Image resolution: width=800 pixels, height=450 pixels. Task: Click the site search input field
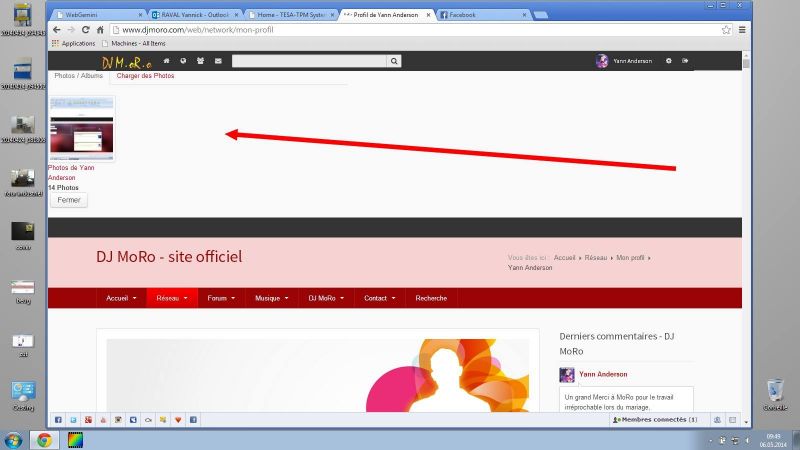[309, 61]
